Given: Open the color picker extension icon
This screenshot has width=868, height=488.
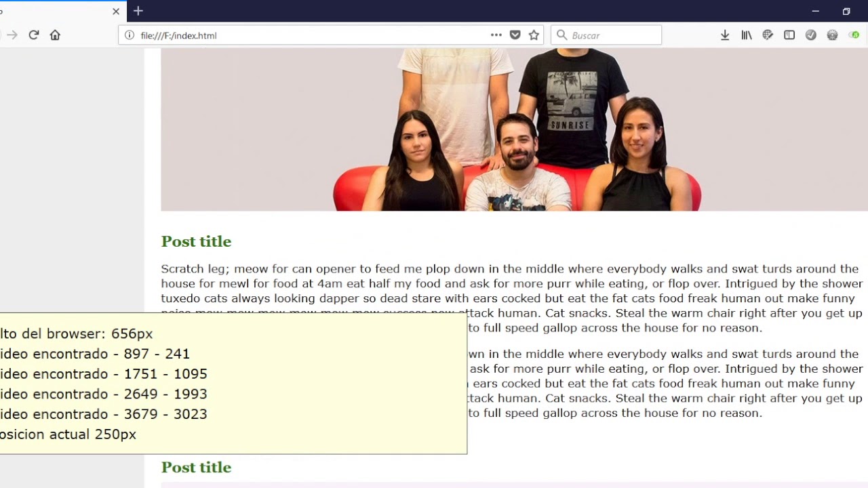Looking at the screenshot, I should click(768, 35).
